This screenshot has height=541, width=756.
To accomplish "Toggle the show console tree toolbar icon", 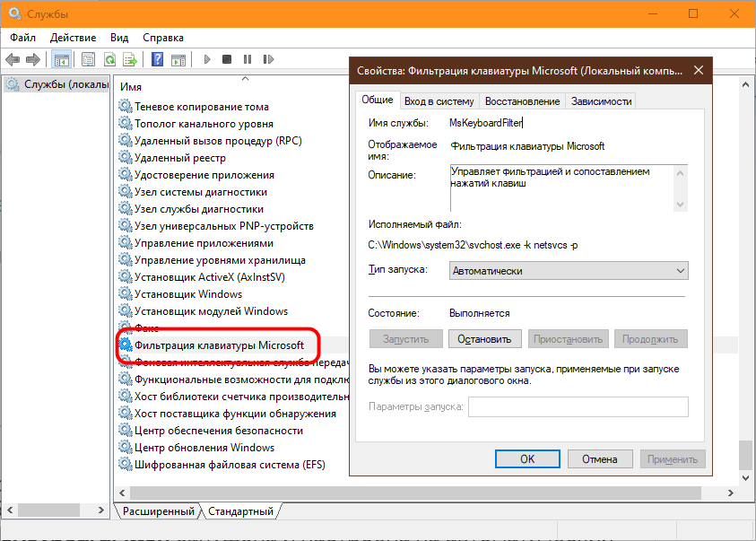I will click(62, 60).
